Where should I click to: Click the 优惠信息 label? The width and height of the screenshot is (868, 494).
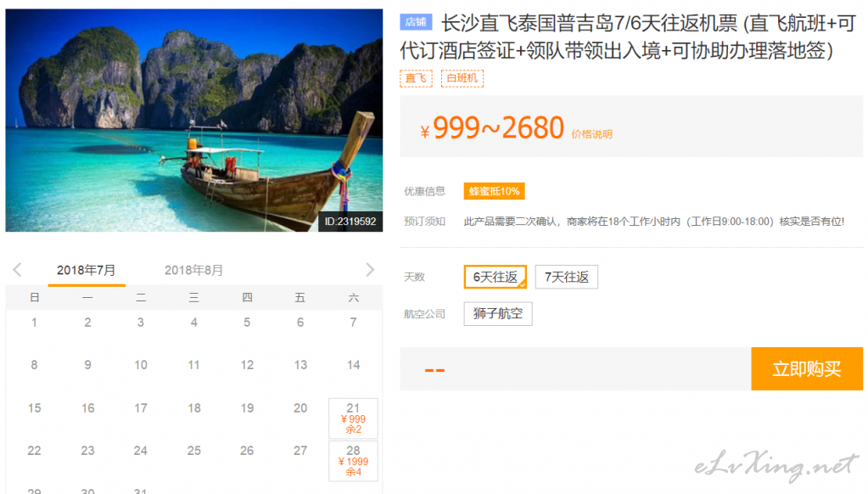(424, 192)
